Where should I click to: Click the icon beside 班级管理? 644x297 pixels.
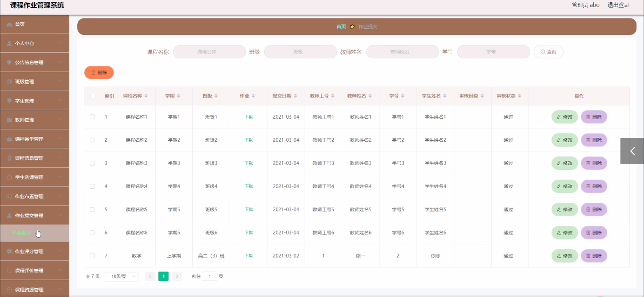pos(9,82)
